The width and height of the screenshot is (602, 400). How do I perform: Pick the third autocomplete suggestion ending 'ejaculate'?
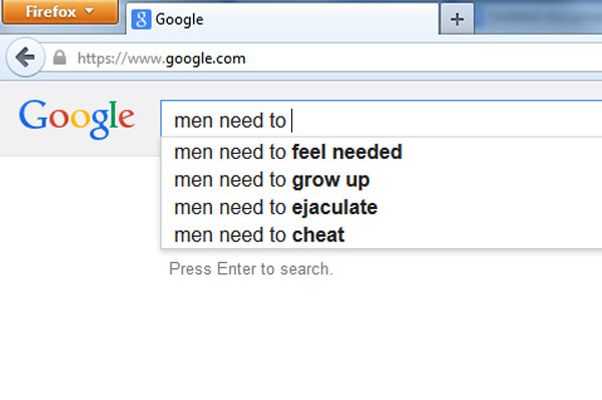[x=381, y=207]
